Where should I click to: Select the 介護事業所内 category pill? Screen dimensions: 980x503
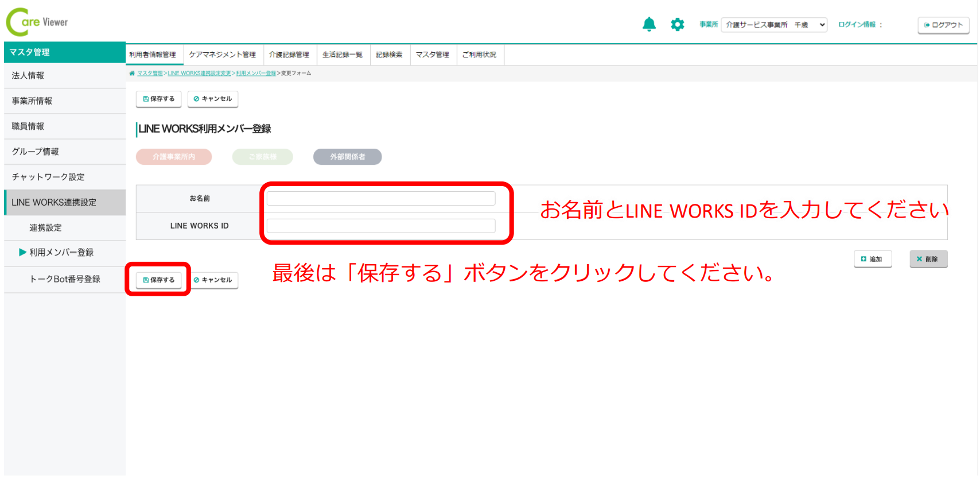coord(174,157)
